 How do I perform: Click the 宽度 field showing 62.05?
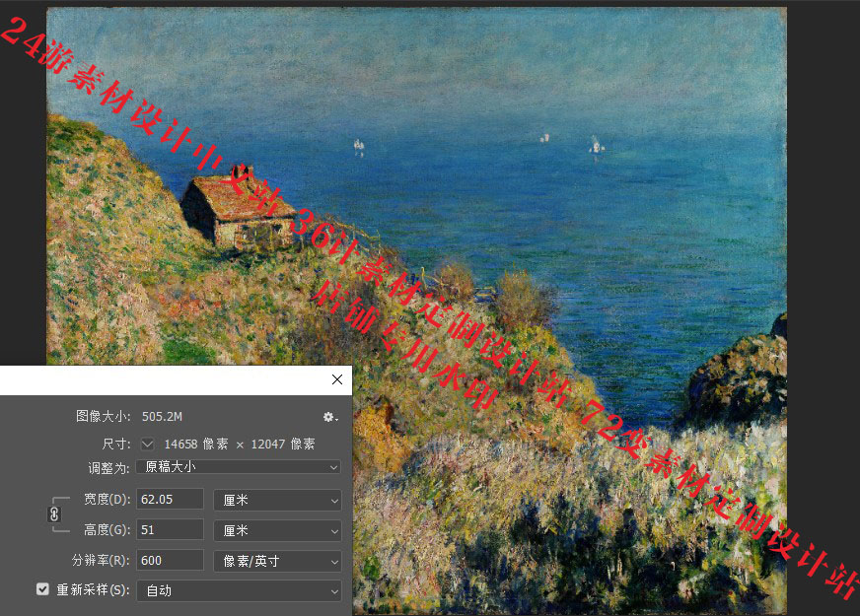(x=170, y=500)
